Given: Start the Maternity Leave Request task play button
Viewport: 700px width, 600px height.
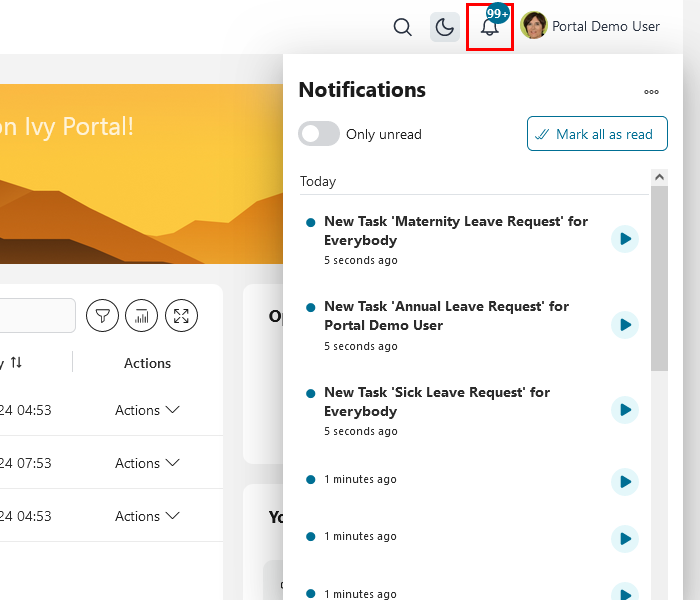Looking at the screenshot, I should [625, 239].
